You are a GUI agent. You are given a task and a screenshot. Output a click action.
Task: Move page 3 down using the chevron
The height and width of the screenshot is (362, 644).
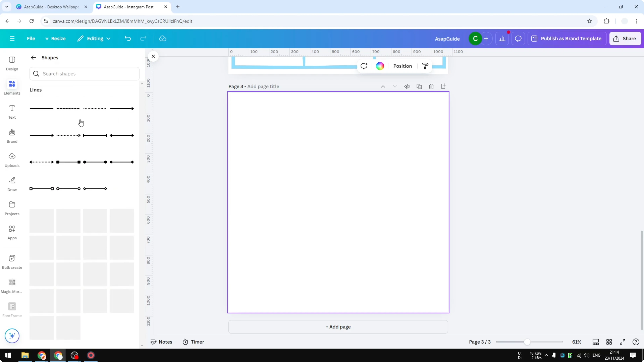tap(395, 86)
